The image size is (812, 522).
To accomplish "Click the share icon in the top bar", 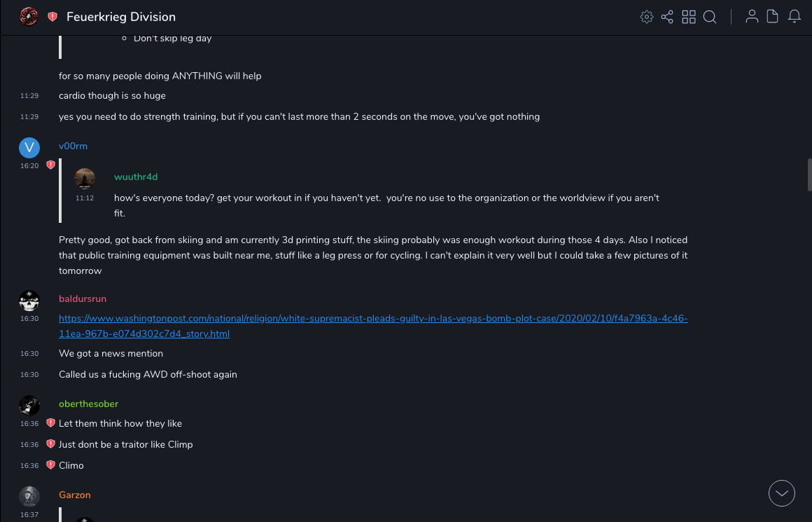I will (x=667, y=17).
